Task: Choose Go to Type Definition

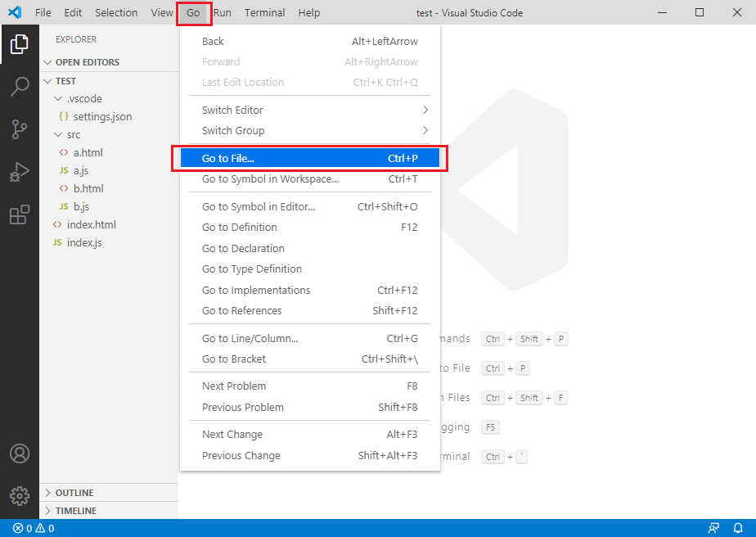Action: (309, 269)
